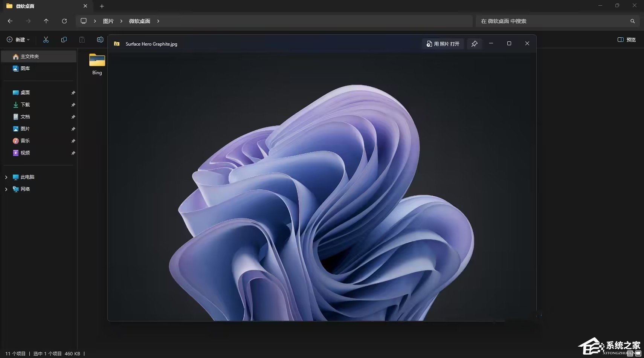Minimize the preview window
Image resolution: width=644 pixels, height=358 pixels.
click(x=491, y=44)
